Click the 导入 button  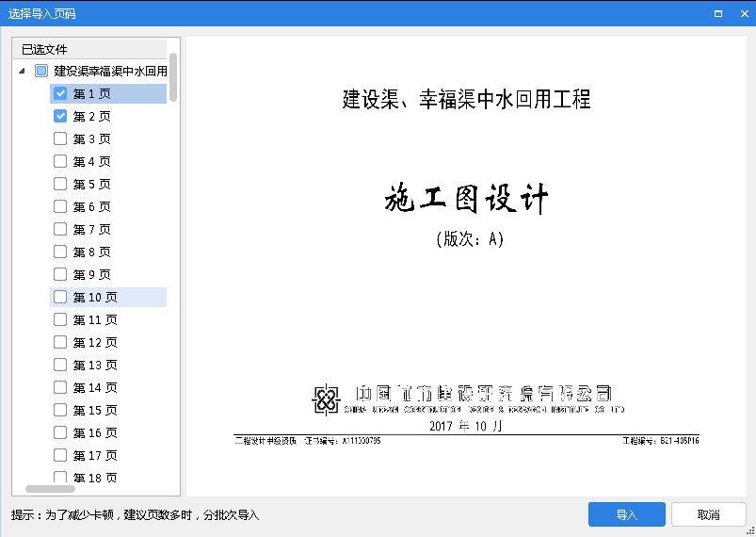pos(626,514)
